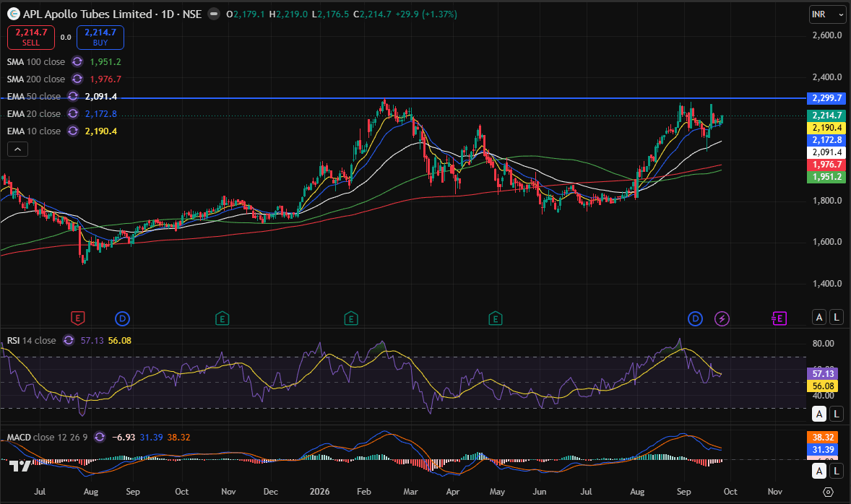Click the orange 38.32 MACD signal label
The image size is (851, 504).
tap(823, 438)
